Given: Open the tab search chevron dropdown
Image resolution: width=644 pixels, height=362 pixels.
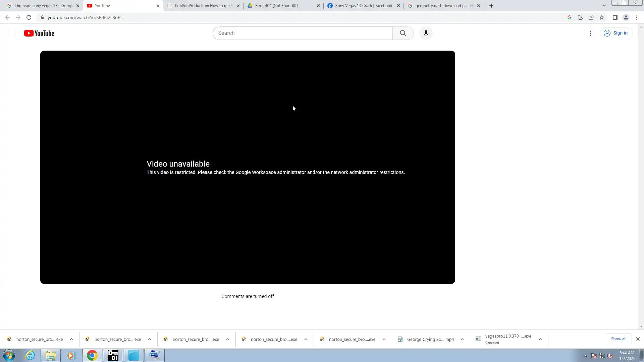Looking at the screenshot, I should point(604,6).
